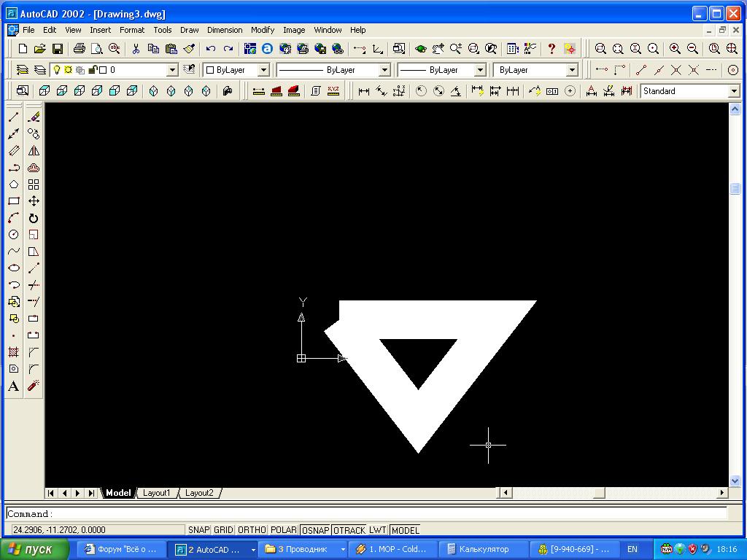Pick the Erase tool in Modify toolbar
The image size is (747, 560).
[34, 117]
